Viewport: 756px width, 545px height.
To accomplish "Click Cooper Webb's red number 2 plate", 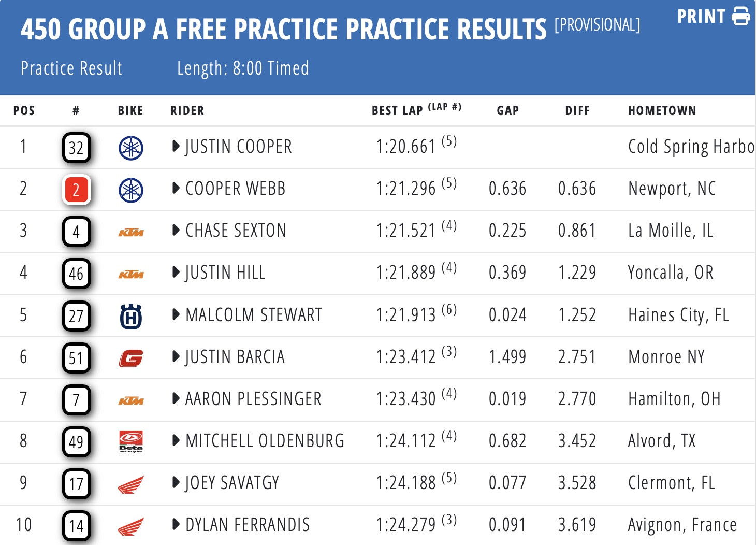I will [x=76, y=190].
